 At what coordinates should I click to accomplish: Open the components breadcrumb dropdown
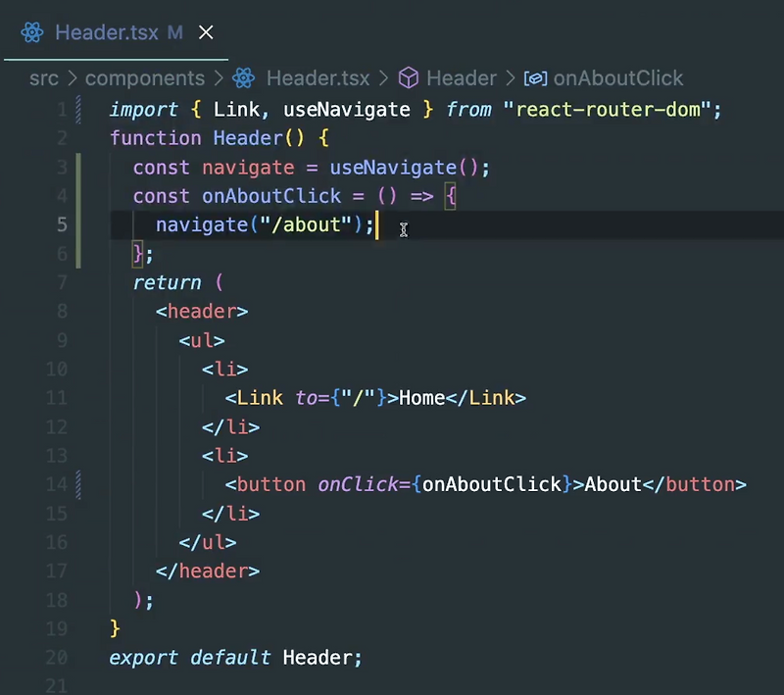tap(145, 78)
